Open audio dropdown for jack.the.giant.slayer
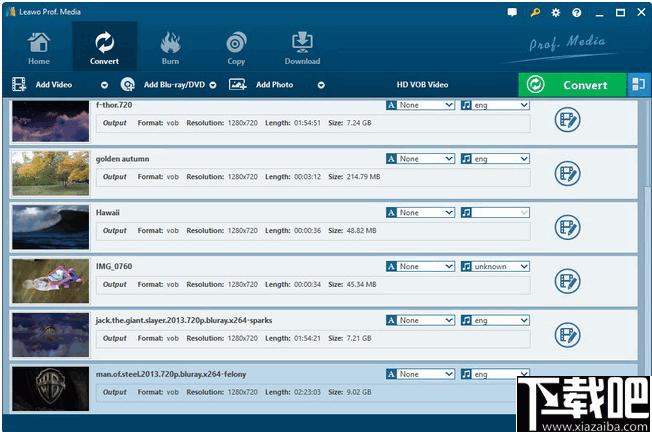The height and width of the screenshot is (432, 652). [495, 321]
